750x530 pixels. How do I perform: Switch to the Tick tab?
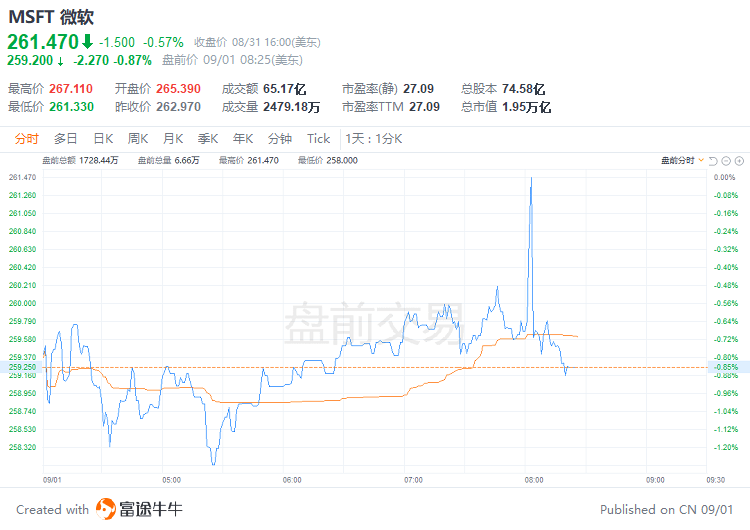319,139
